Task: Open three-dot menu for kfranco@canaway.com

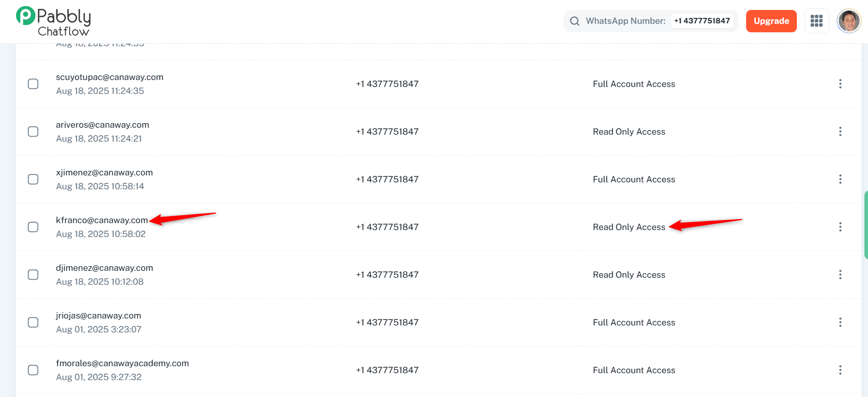Action: [840, 227]
